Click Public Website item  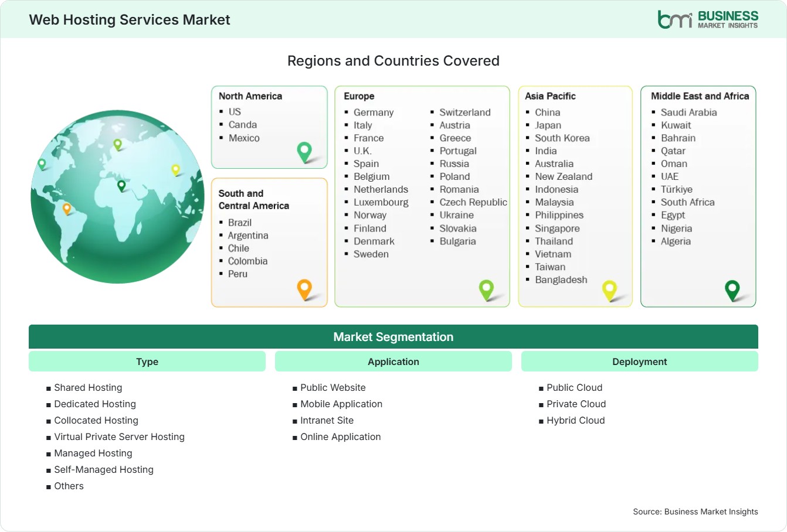click(333, 387)
